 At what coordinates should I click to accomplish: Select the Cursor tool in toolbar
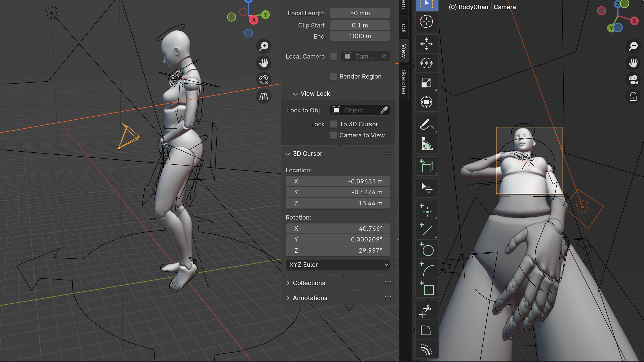(x=427, y=21)
